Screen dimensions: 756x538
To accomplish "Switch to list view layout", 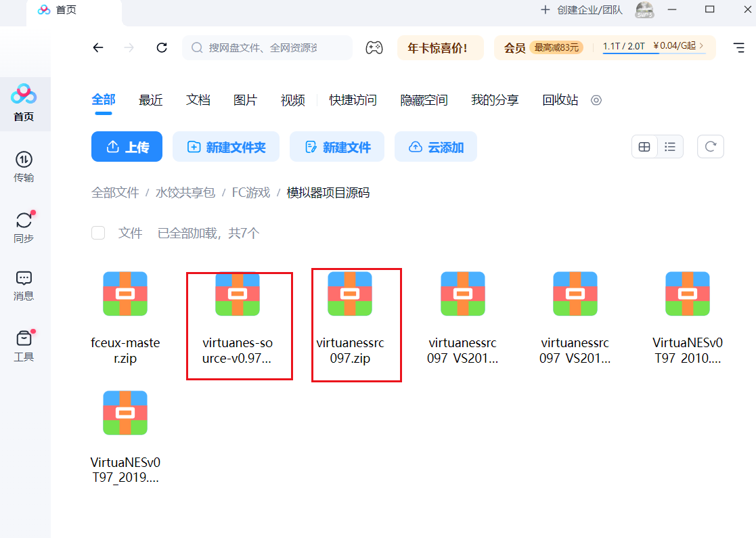I will click(x=670, y=147).
